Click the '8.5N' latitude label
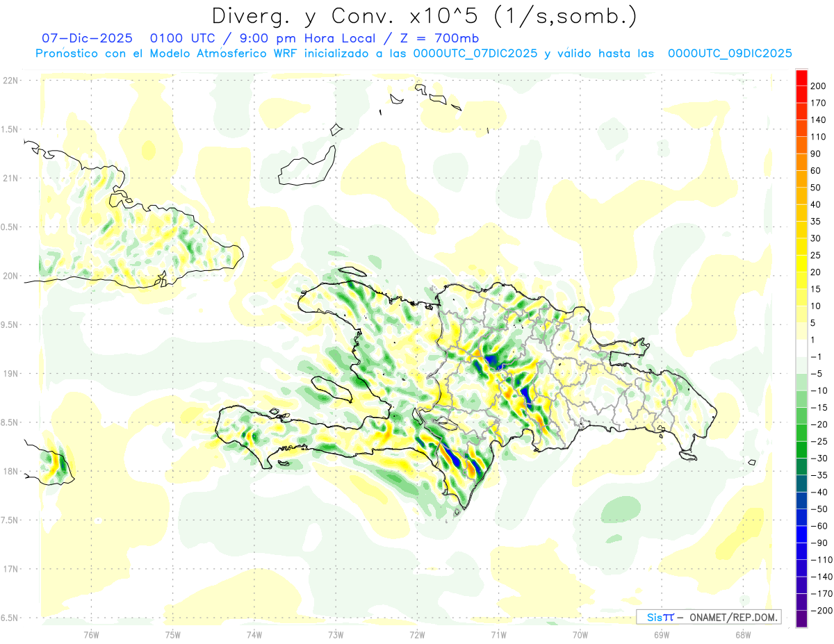The height and width of the screenshot is (644, 834). pyautogui.click(x=10, y=422)
